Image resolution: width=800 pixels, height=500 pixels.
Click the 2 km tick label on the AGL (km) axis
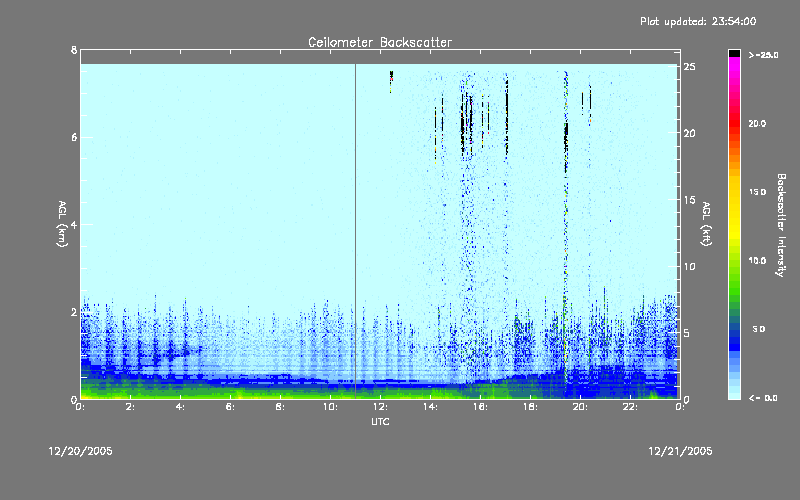pyautogui.click(x=74, y=312)
